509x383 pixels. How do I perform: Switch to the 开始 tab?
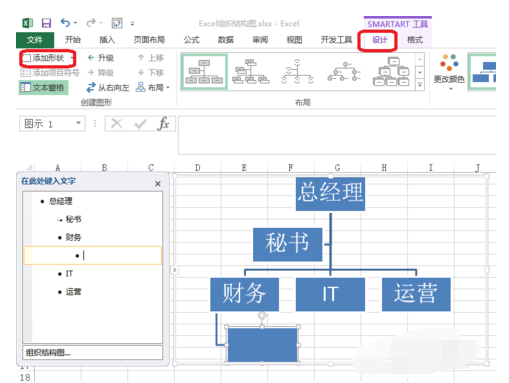73,40
